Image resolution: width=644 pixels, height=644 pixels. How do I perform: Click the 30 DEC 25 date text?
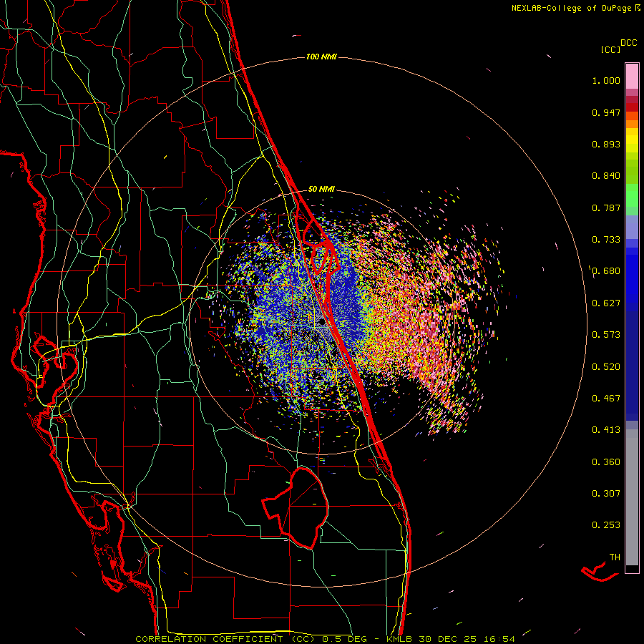coord(447,639)
